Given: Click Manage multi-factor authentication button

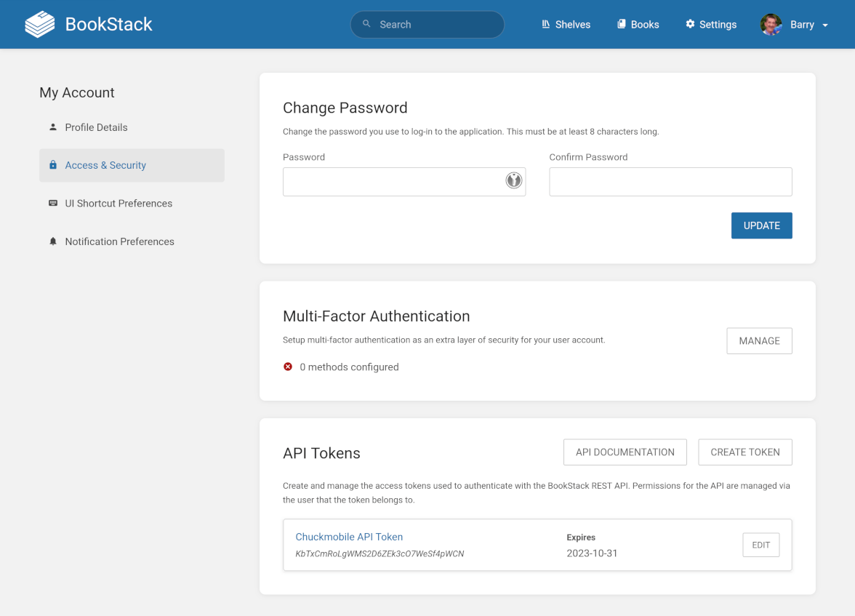Looking at the screenshot, I should click(x=760, y=341).
